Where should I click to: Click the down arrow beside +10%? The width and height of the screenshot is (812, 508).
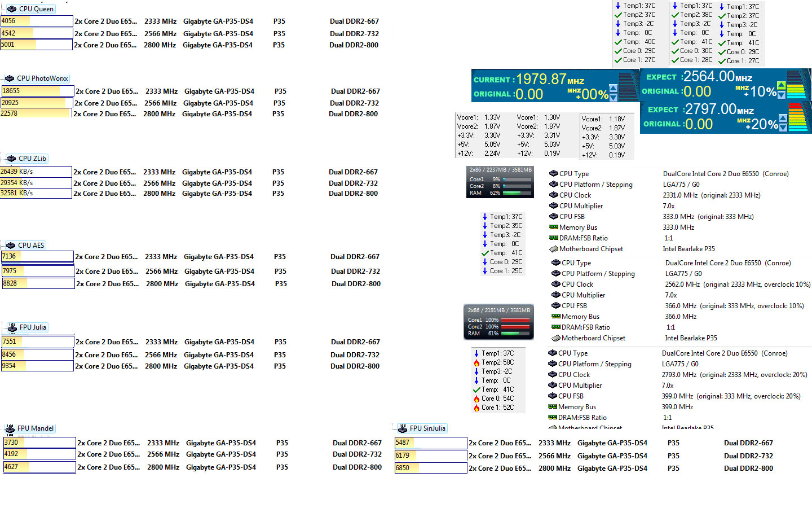[781, 95]
